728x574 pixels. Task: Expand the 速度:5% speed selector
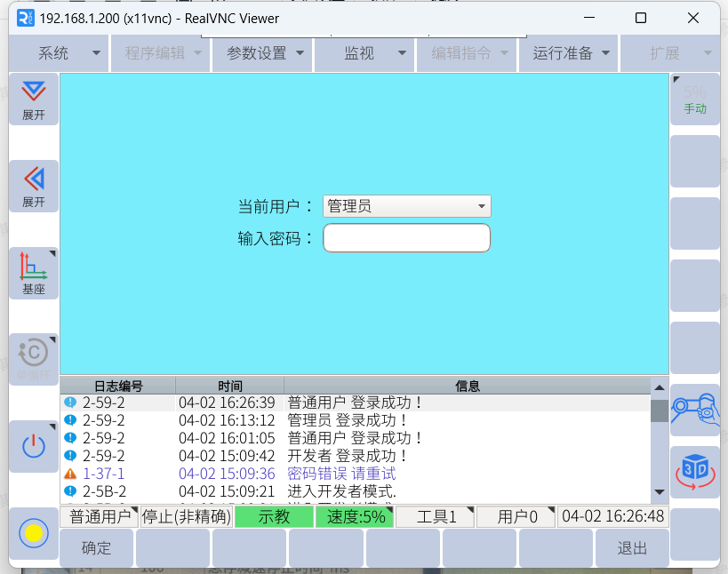[355, 517]
